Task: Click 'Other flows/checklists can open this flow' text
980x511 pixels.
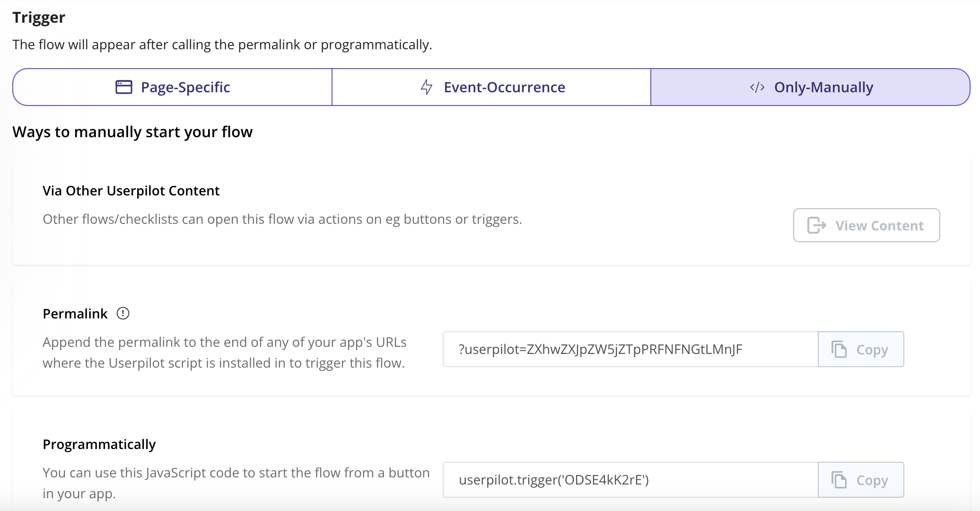Action: pyautogui.click(x=282, y=219)
